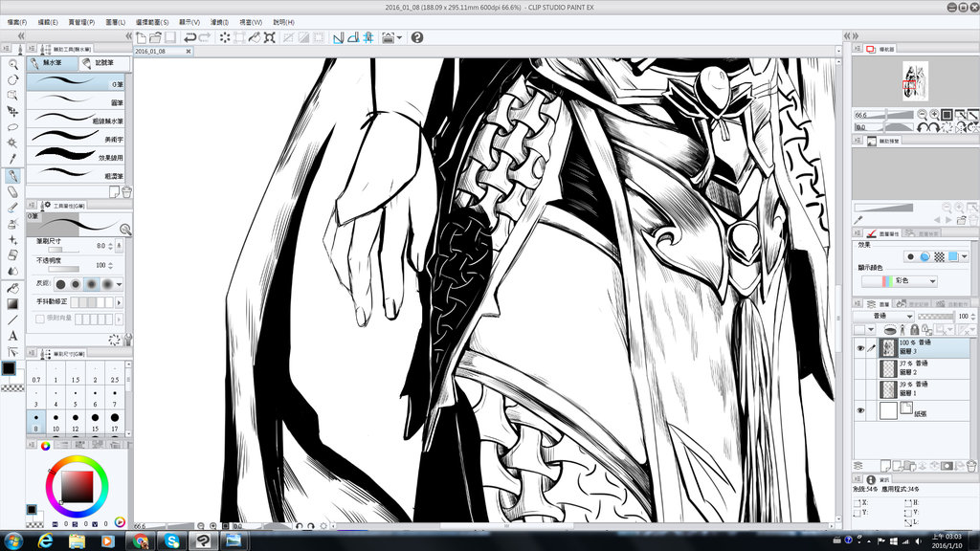The height and width of the screenshot is (551, 980).
Task: Click the Navigator canvas thumbnail
Action: tap(916, 81)
